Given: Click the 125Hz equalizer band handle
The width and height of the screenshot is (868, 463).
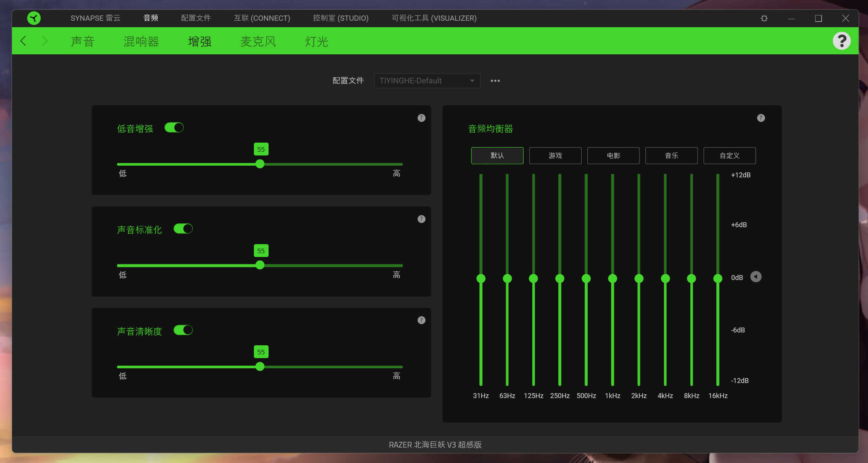Looking at the screenshot, I should (x=533, y=278).
